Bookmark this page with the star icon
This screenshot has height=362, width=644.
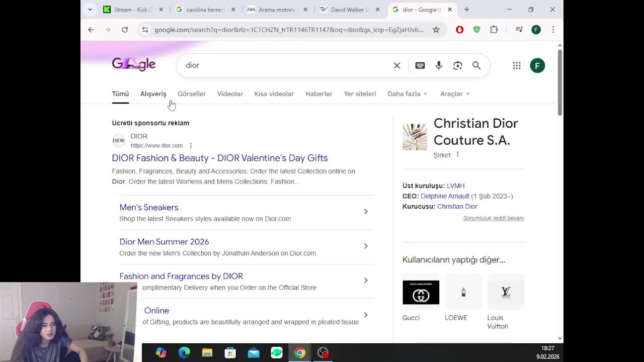click(x=436, y=30)
